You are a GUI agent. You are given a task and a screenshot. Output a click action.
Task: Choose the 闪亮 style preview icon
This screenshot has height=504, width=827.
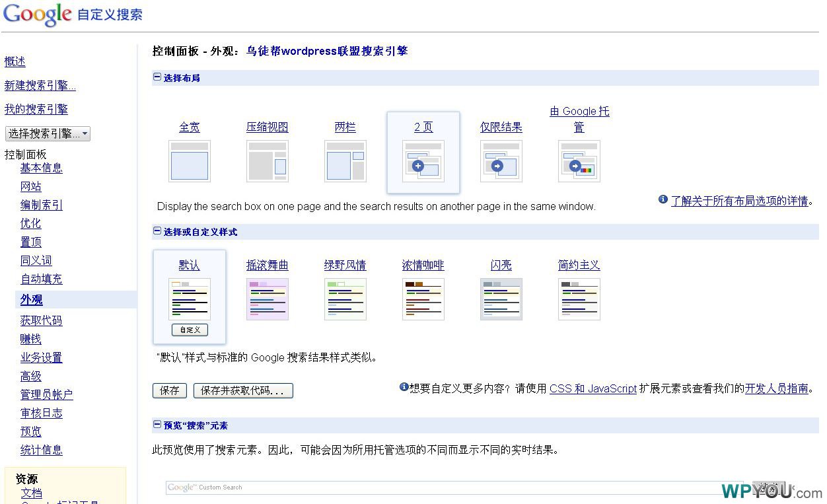(x=501, y=299)
